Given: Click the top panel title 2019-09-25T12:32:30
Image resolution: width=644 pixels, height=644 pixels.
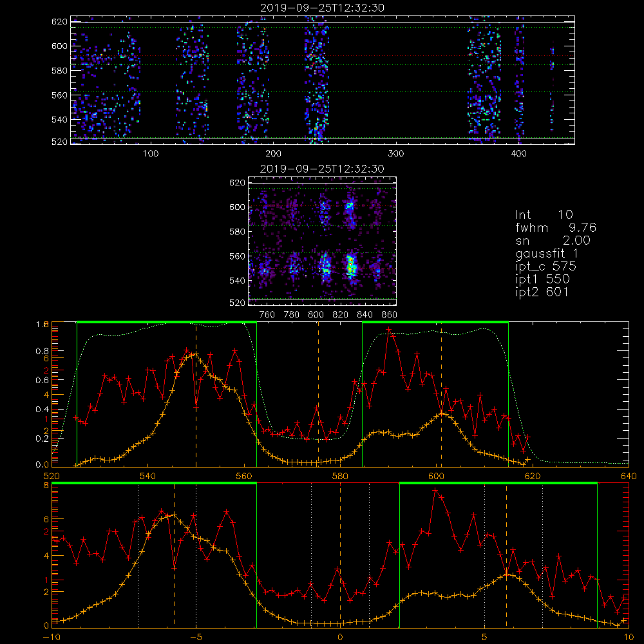Looking at the screenshot, I should point(323,8).
